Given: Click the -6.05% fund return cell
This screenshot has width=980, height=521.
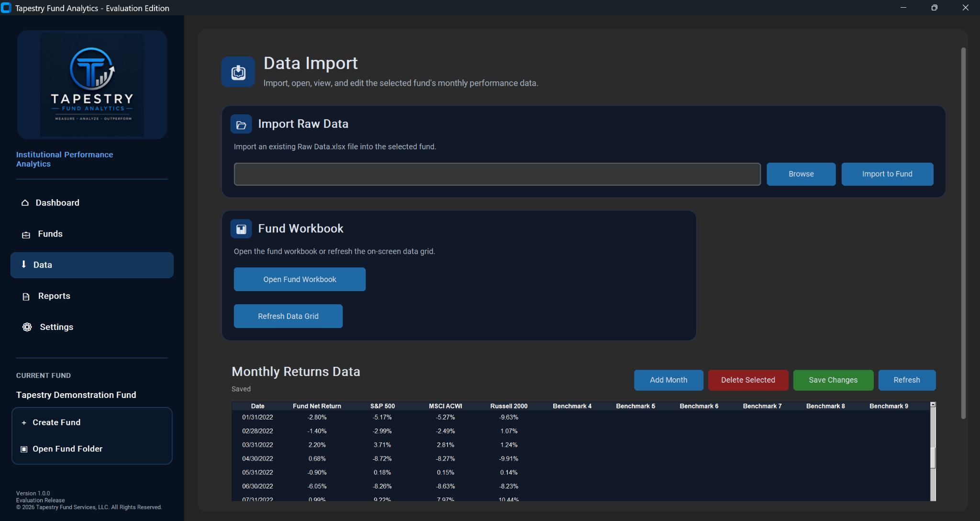Looking at the screenshot, I should point(317,487).
